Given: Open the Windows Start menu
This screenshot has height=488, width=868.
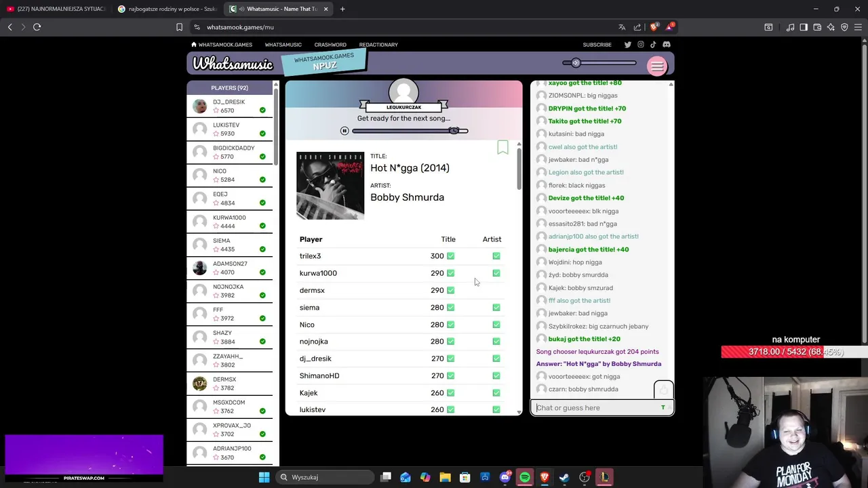Looking at the screenshot, I should point(264,477).
